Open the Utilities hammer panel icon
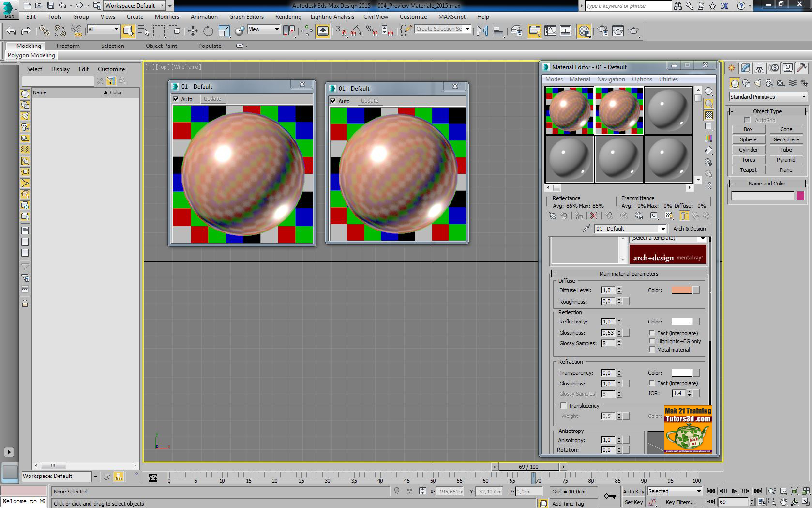 pyautogui.click(x=802, y=68)
